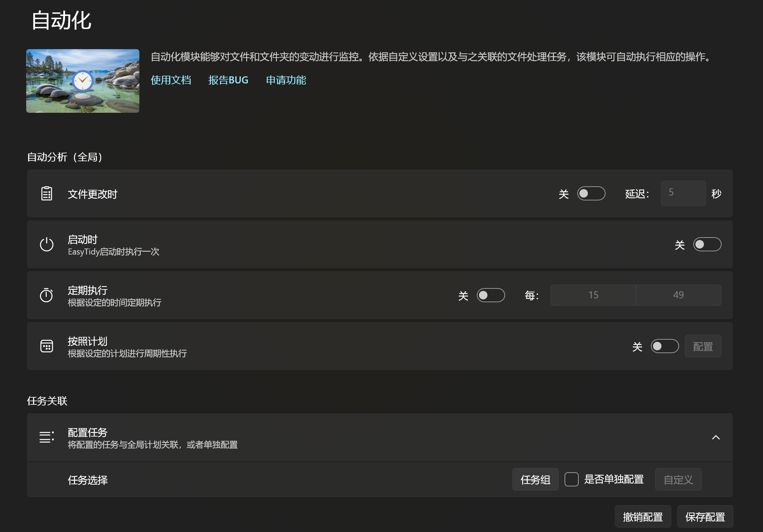763x532 pixels.
Task: Turn on the 按照计划 switch
Action: (x=664, y=346)
